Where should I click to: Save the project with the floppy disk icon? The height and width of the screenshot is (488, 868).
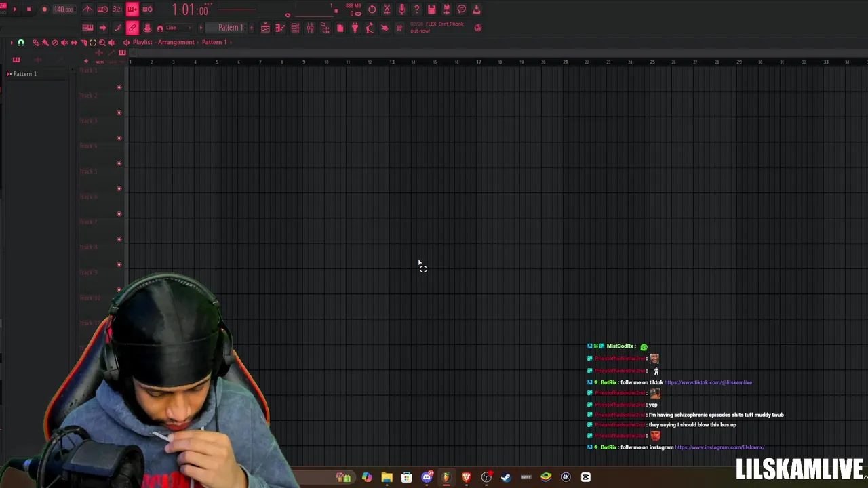pos(431,9)
